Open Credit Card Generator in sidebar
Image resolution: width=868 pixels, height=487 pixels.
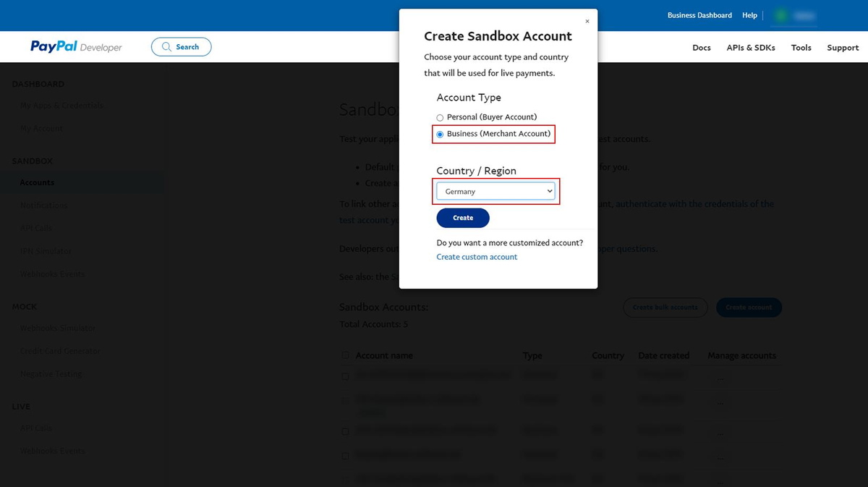[60, 351]
